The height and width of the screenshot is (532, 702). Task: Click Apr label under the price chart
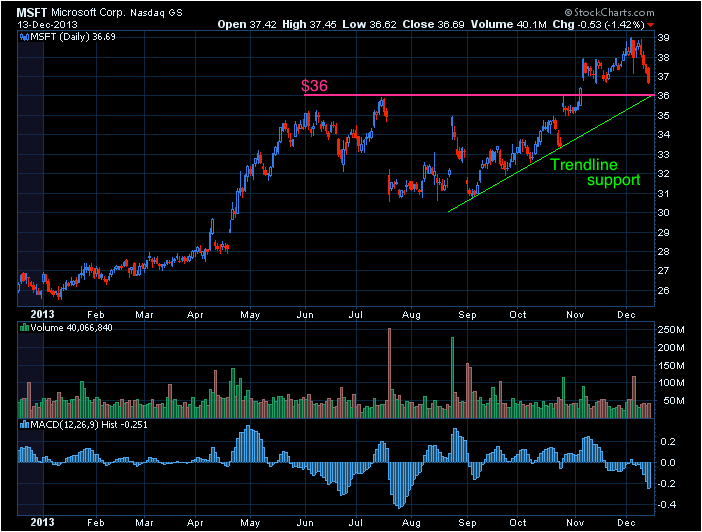pyautogui.click(x=195, y=315)
